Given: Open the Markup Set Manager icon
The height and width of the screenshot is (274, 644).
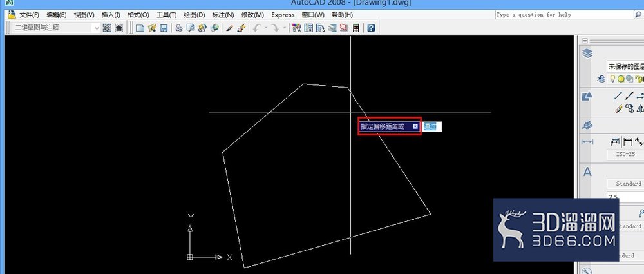Looking at the screenshot, I should tap(344, 28).
